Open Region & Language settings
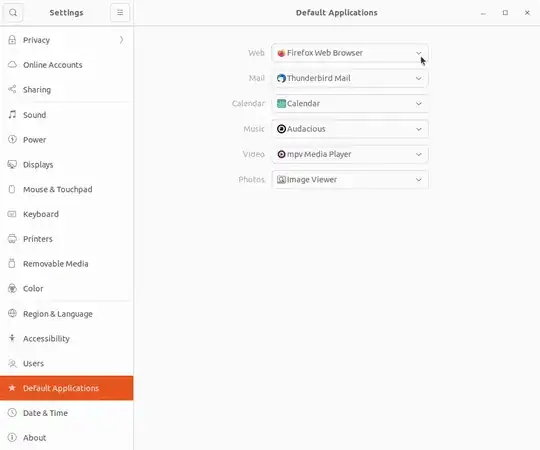 click(x=67, y=314)
